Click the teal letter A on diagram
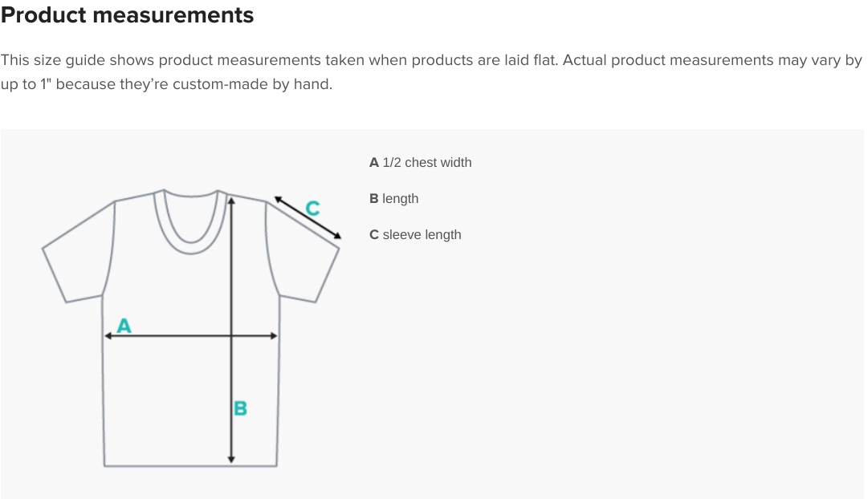Image resolution: width=868 pixels, height=499 pixels. pos(124,325)
